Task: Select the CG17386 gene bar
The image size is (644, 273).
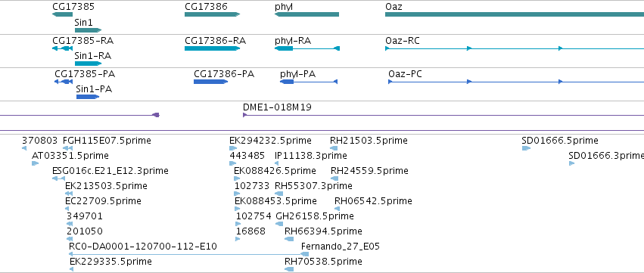Action: tap(213, 14)
